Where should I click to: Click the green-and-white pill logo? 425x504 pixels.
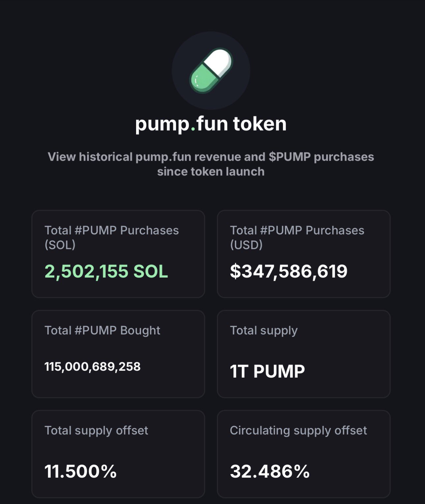tap(211, 70)
